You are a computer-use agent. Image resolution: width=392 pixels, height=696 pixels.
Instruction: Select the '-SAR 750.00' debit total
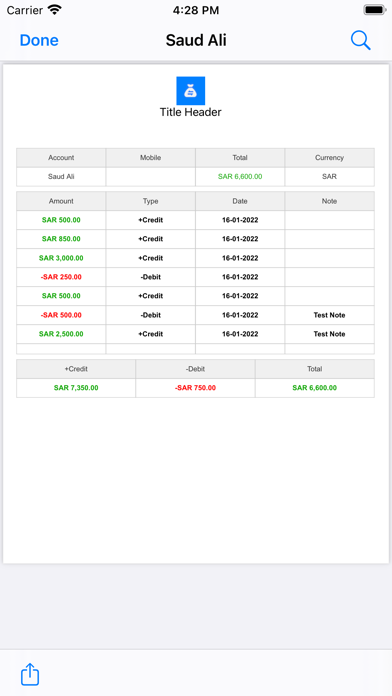coord(195,388)
